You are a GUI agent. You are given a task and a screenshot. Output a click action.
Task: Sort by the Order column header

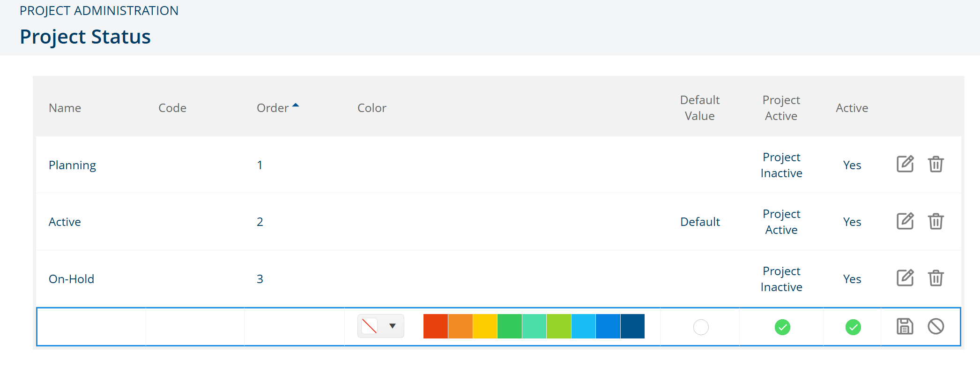pyautogui.click(x=273, y=108)
